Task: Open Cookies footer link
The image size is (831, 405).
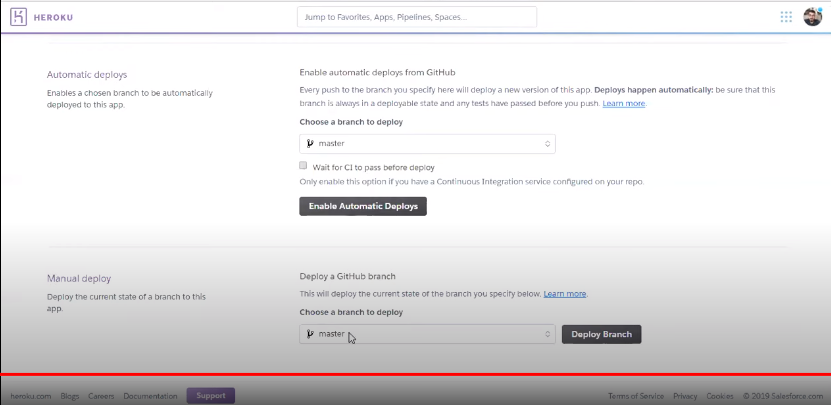Action: (x=720, y=396)
